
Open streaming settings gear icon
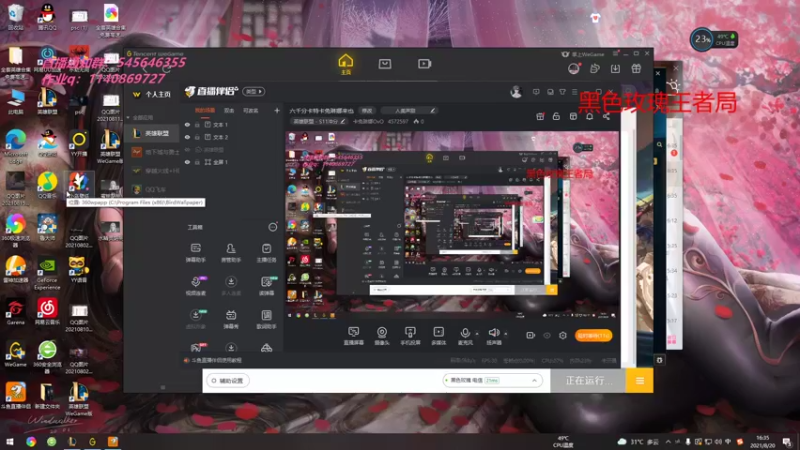click(563, 335)
